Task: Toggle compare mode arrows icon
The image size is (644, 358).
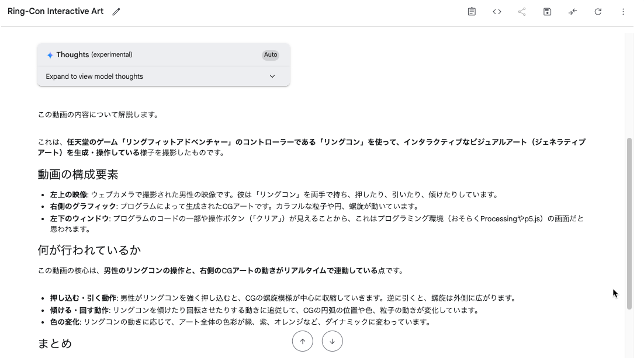Action: [573, 12]
